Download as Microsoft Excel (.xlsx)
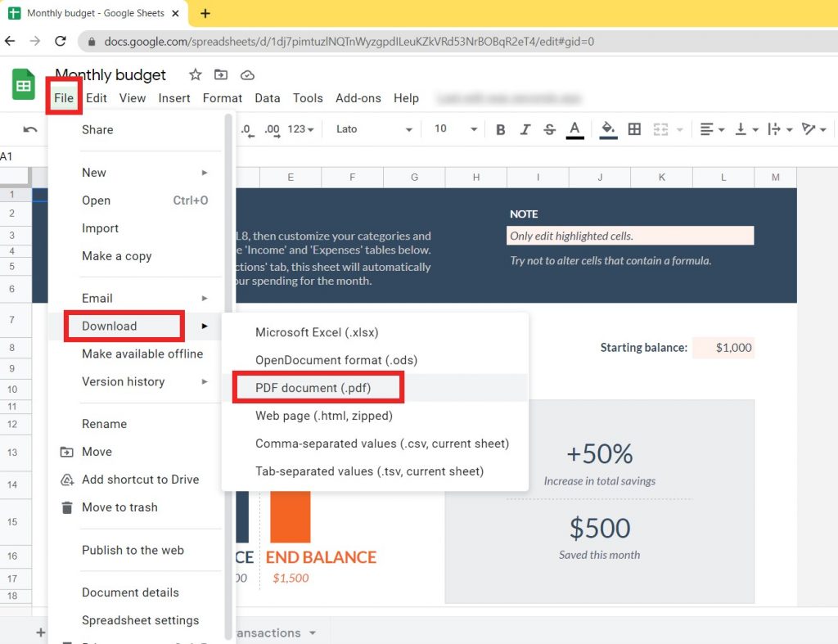The width and height of the screenshot is (838, 644). pyautogui.click(x=375, y=332)
